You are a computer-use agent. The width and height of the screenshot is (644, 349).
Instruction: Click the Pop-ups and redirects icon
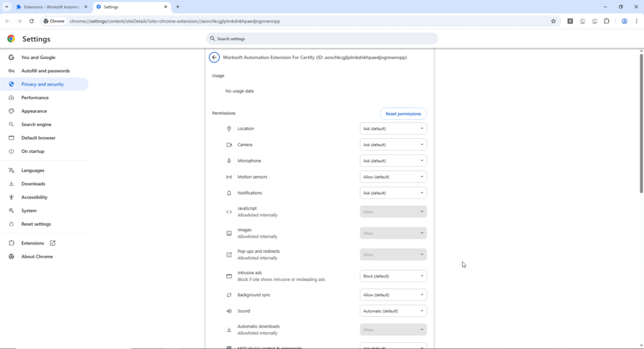pyautogui.click(x=229, y=255)
